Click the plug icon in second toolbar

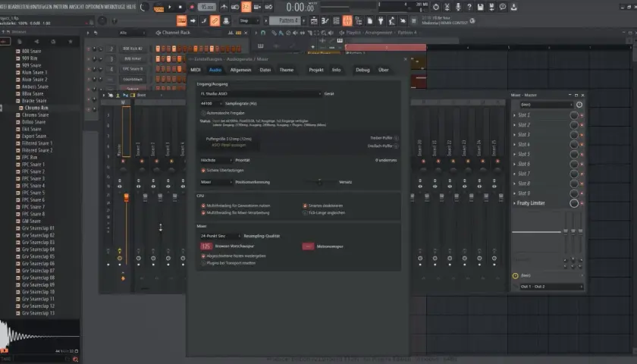[x=381, y=20]
